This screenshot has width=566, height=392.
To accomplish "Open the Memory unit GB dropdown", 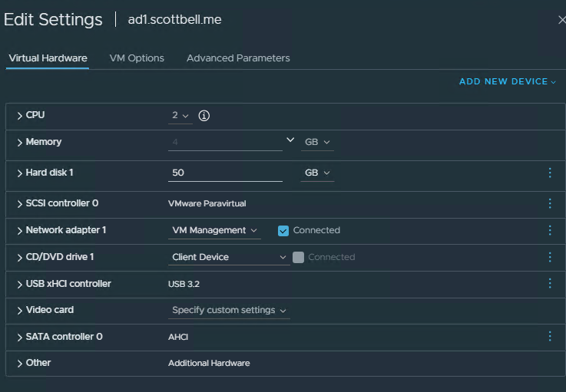I will click(317, 142).
